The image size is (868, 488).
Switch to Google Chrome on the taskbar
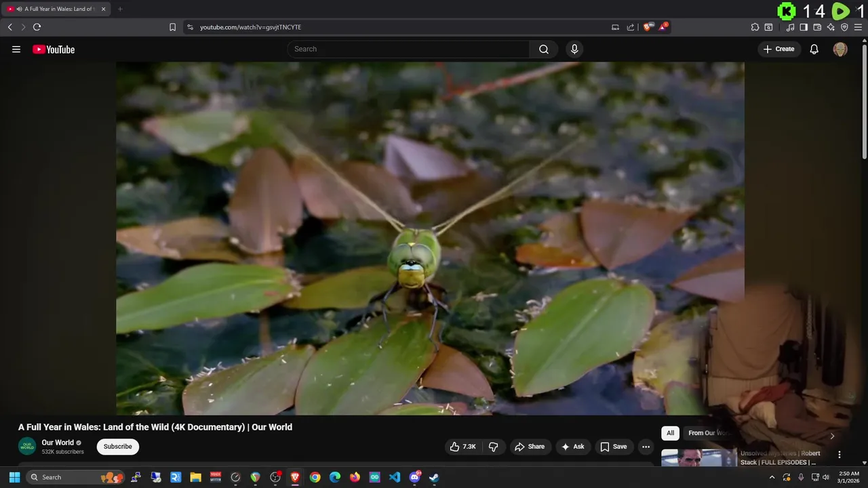[315, 477]
